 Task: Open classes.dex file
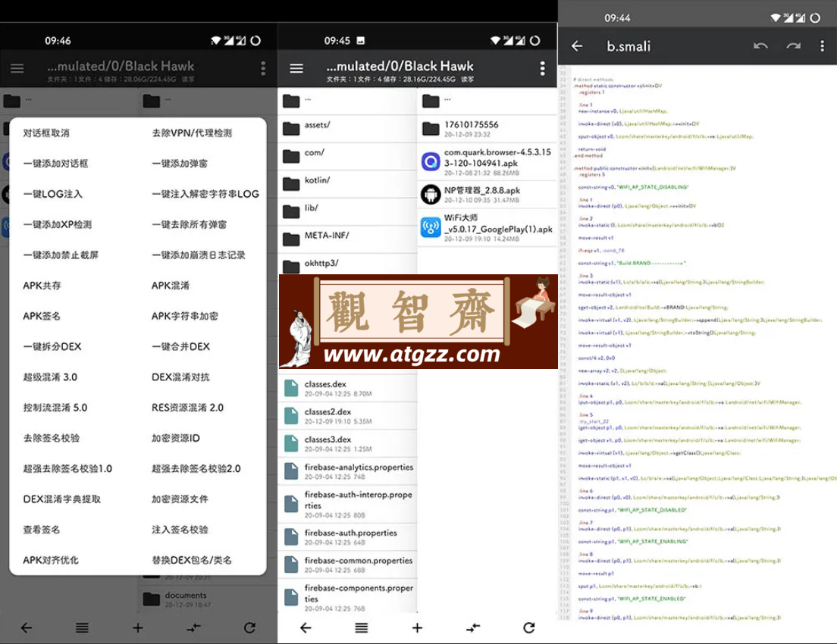click(347, 388)
